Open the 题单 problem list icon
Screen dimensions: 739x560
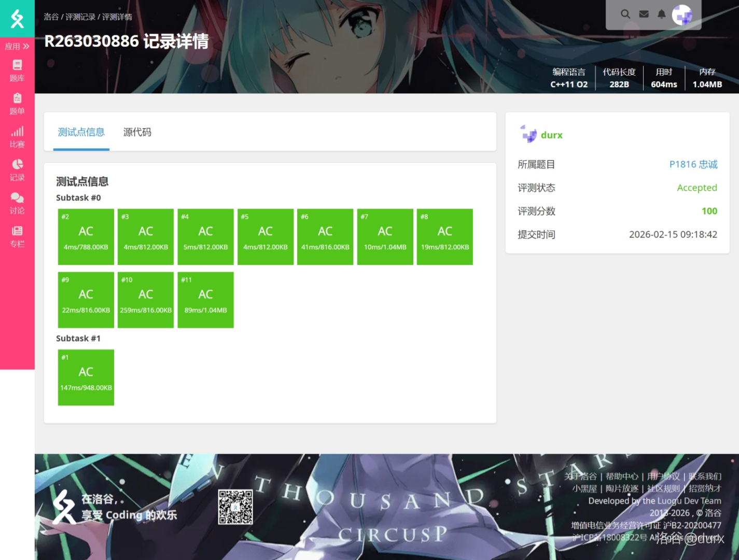17,104
